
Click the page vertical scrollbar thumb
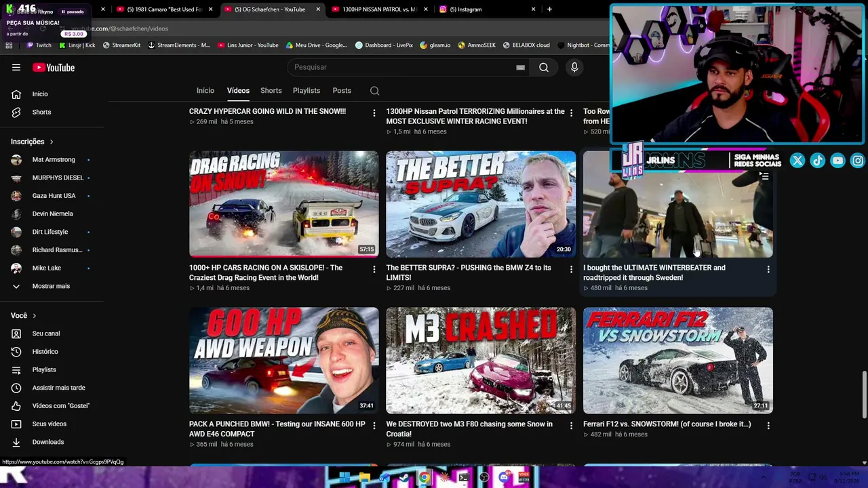click(x=864, y=394)
